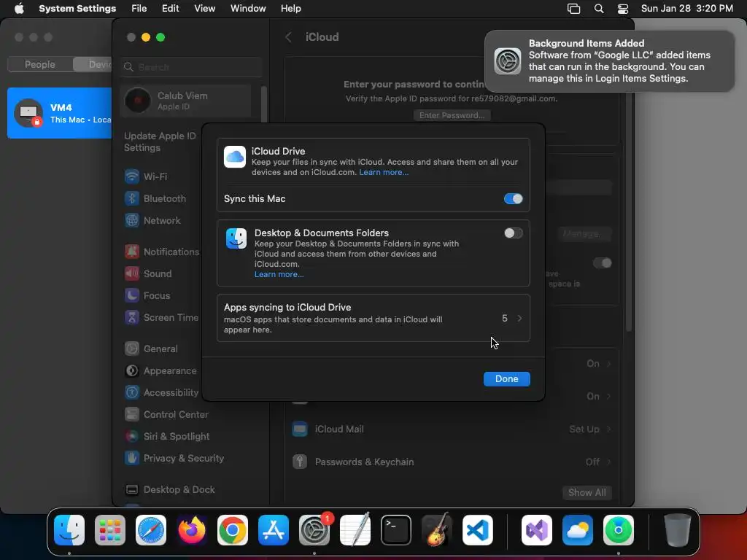This screenshot has height=560, width=747.
Task: Open the Edit menu
Action: tap(170, 9)
